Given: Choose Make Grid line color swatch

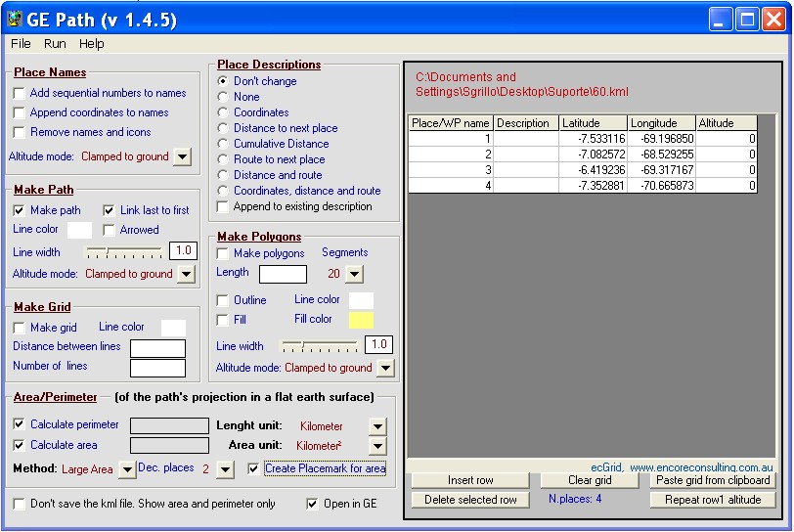Looking at the screenshot, I should point(173,328).
